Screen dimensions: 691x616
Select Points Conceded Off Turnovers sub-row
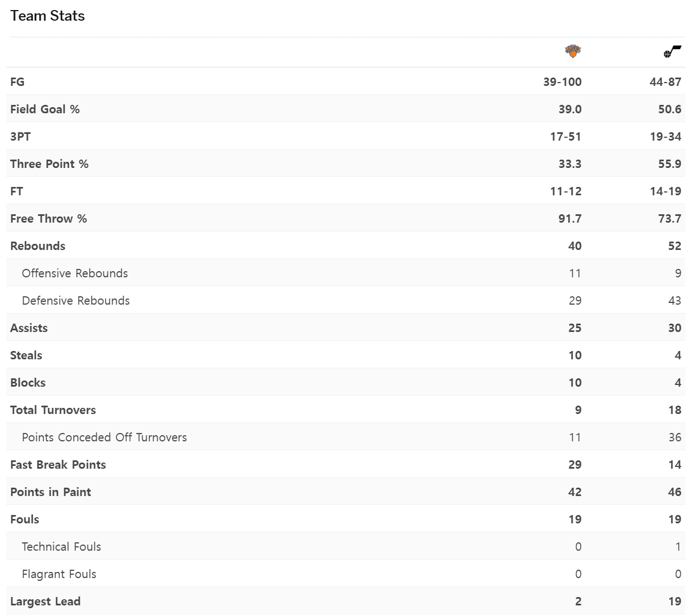[x=346, y=437]
